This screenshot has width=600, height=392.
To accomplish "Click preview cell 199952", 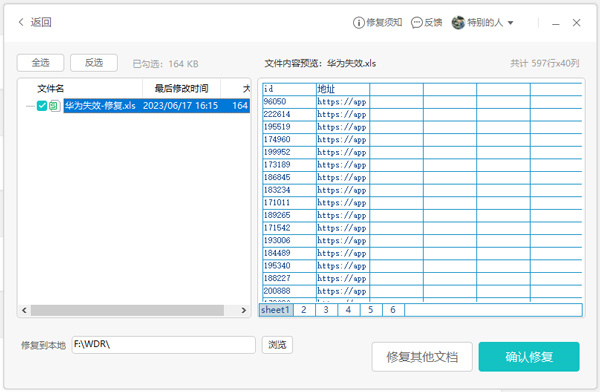I will pyautogui.click(x=289, y=152).
